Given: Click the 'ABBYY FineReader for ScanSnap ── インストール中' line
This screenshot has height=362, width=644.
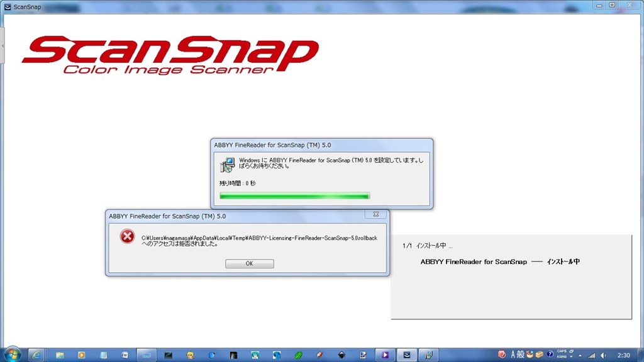Looking at the screenshot, I should 500,262.
